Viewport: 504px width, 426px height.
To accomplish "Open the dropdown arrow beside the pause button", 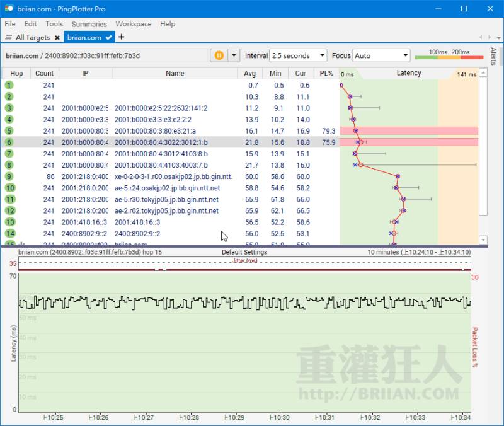I will point(234,55).
